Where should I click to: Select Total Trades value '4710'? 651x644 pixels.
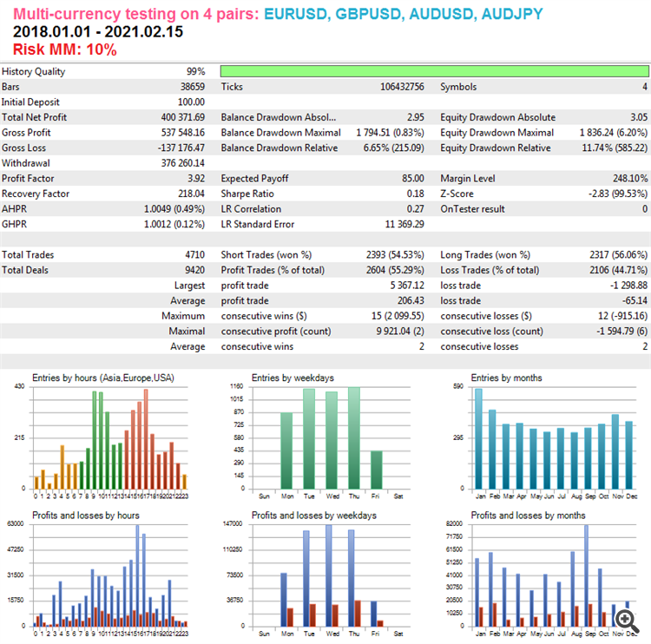pyautogui.click(x=194, y=255)
